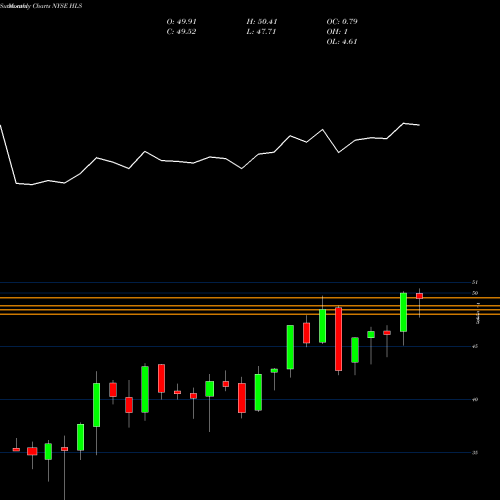The image size is (500, 500).
Task: Click the 'C: 49.52' close price value
Action: tap(181, 32)
